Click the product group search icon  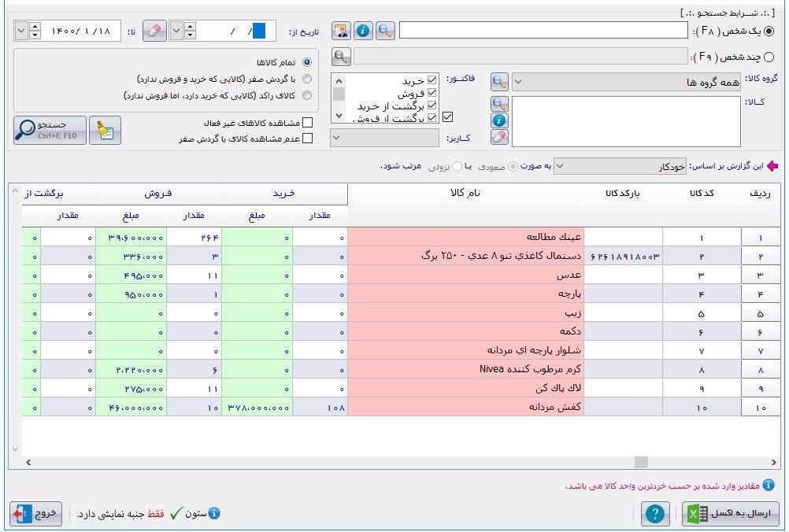coord(500,82)
